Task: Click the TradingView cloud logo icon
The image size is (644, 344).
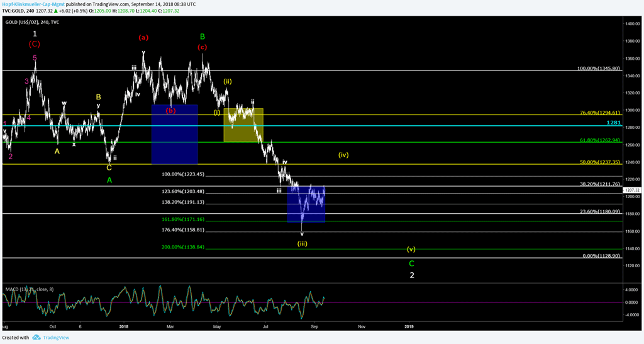Action: [36, 338]
